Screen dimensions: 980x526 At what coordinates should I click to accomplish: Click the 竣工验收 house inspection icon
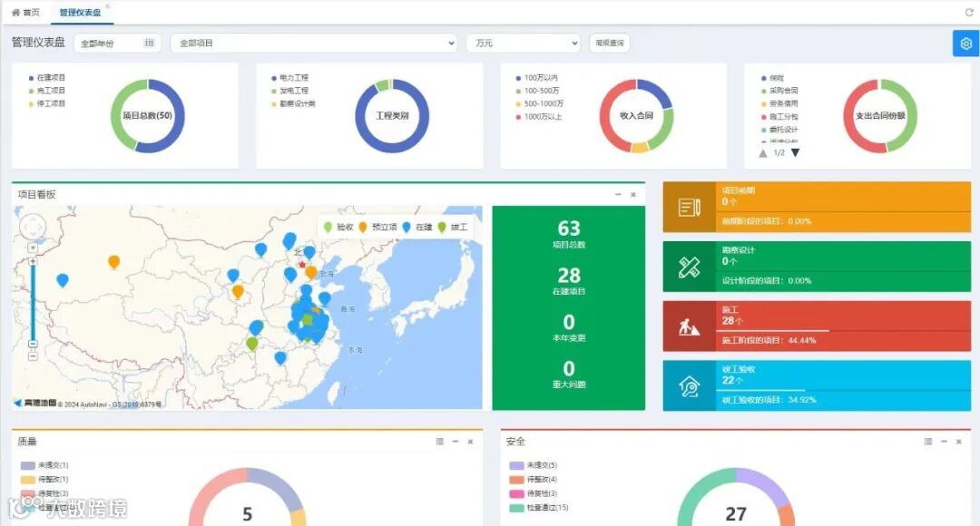[x=690, y=386]
